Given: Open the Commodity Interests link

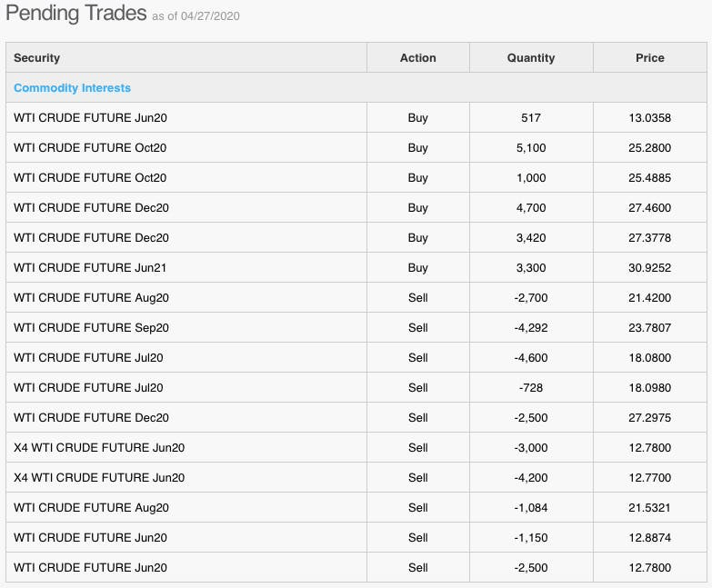Looking at the screenshot, I should coord(72,88).
